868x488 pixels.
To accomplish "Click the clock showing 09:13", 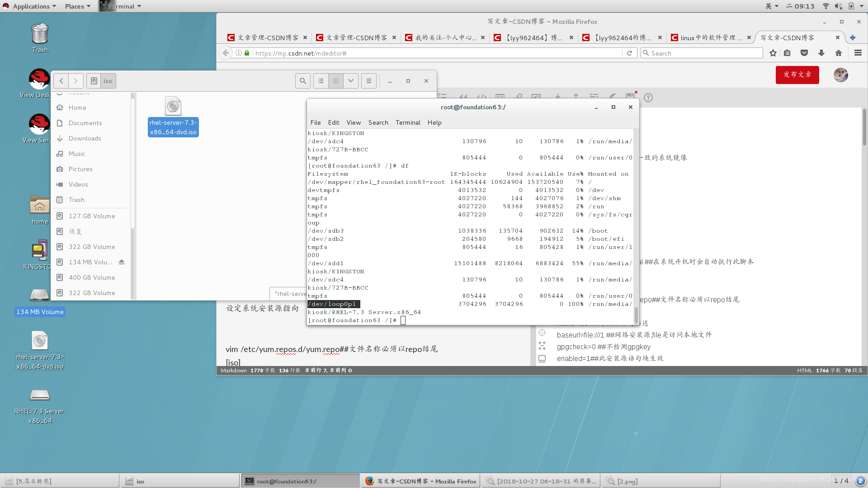I will (x=801, y=6).
